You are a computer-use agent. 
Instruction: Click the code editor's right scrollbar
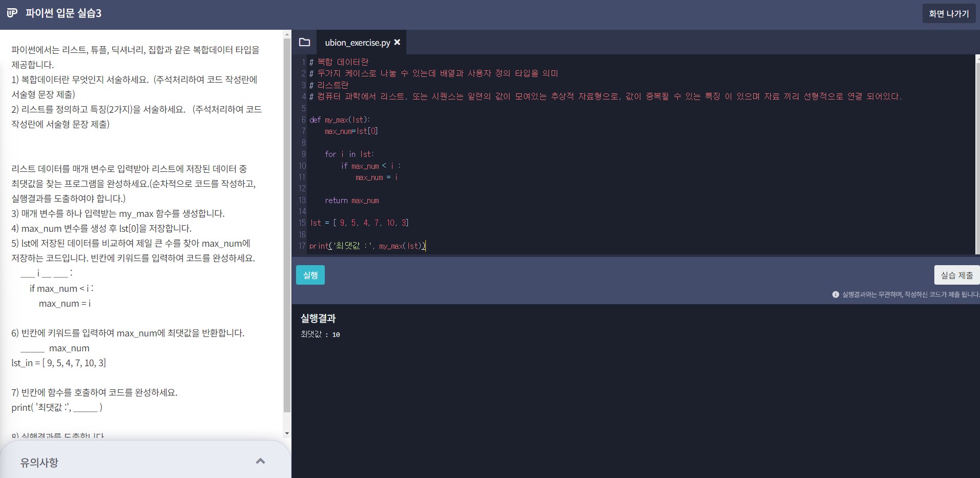click(977, 154)
